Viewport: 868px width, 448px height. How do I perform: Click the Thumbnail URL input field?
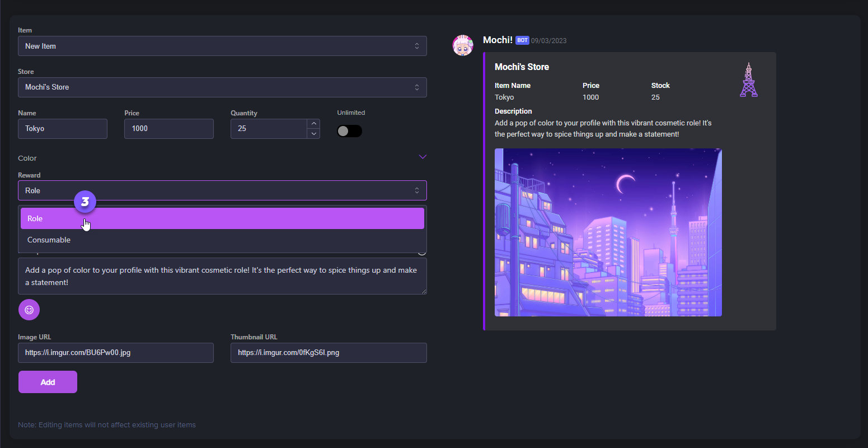click(329, 353)
